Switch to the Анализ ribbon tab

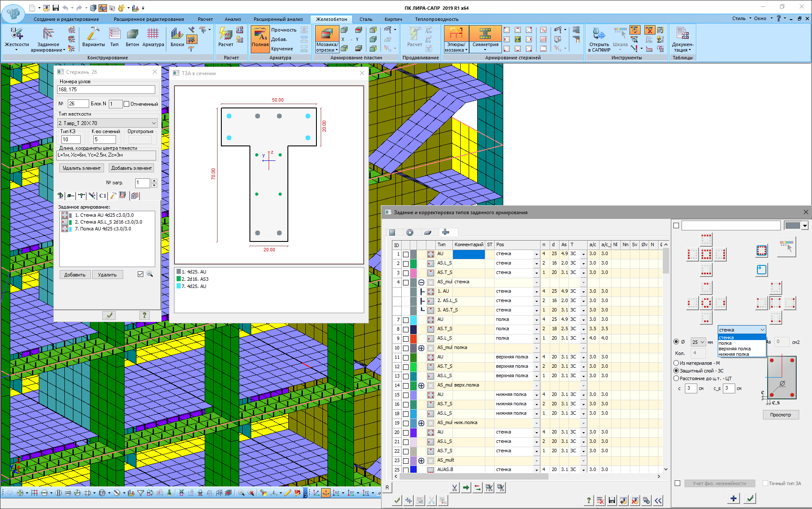[233, 19]
